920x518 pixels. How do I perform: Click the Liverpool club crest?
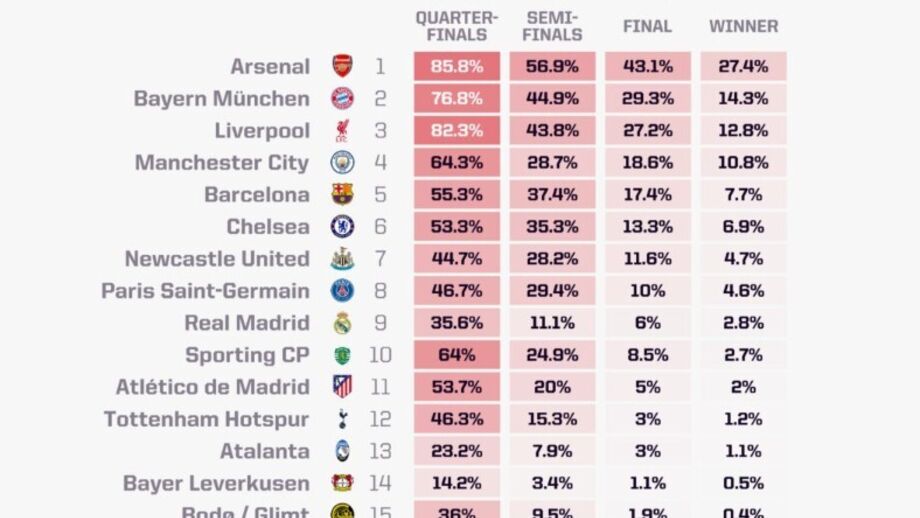pyautogui.click(x=342, y=131)
